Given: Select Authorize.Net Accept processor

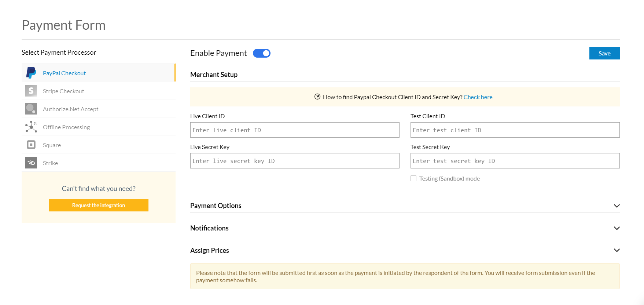Looking at the screenshot, I should click(x=70, y=109).
